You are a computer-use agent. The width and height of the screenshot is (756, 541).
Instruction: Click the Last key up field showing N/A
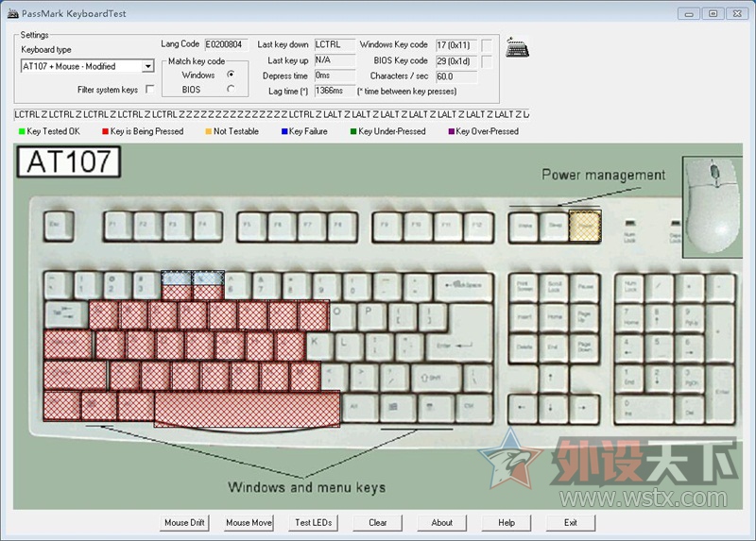point(335,60)
